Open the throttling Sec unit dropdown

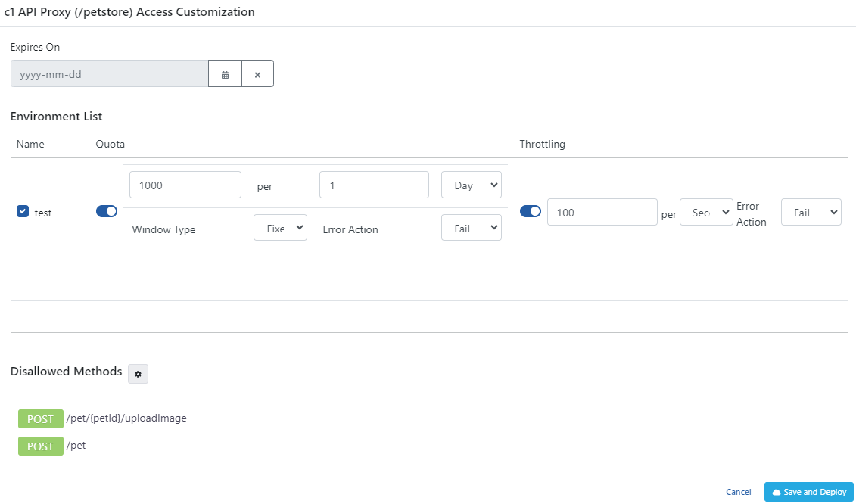(x=705, y=212)
